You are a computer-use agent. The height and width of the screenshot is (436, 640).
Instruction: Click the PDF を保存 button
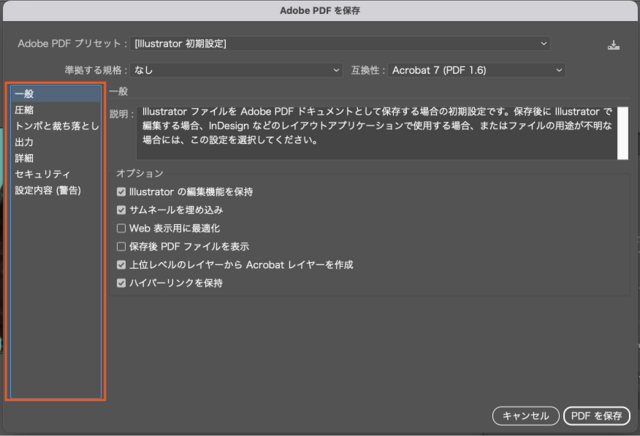pos(597,416)
